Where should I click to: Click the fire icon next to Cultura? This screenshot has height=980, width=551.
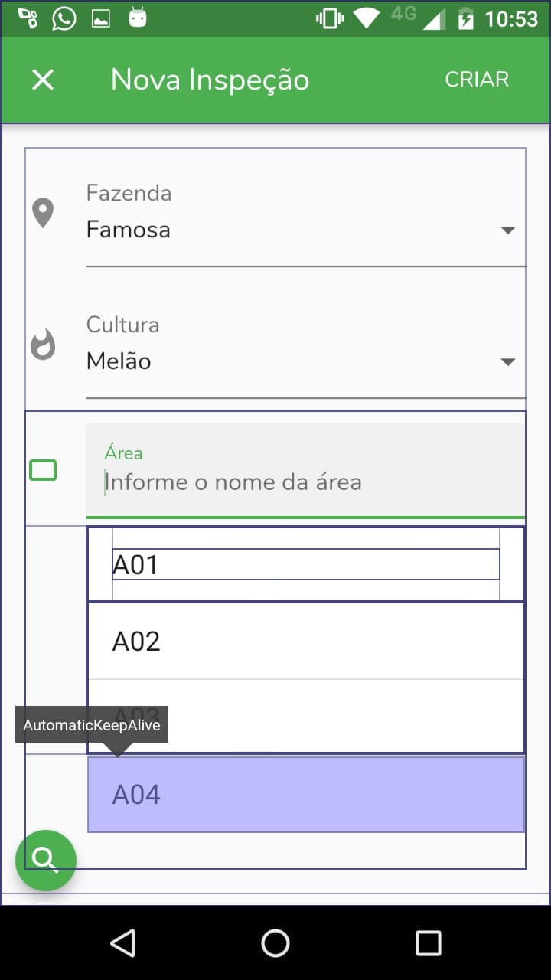point(44,345)
